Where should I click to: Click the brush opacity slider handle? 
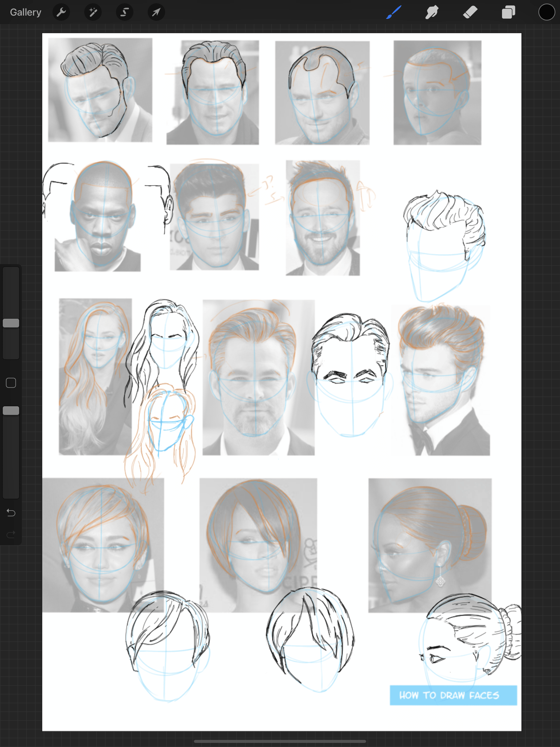coord(11,411)
